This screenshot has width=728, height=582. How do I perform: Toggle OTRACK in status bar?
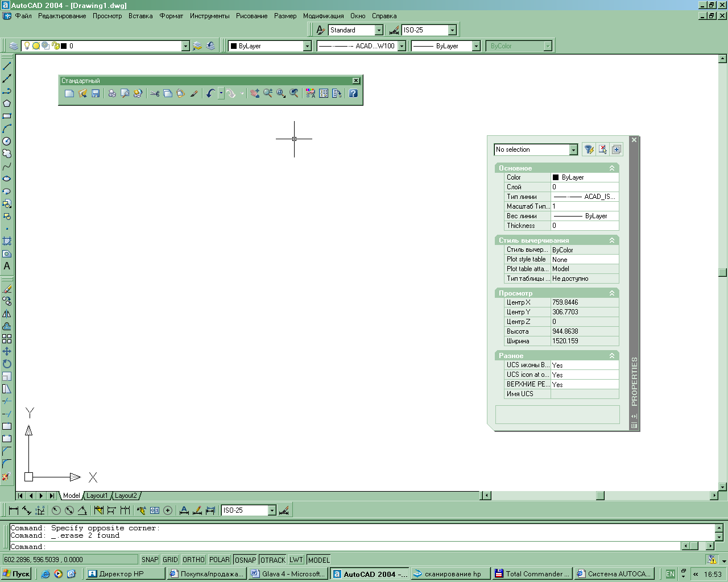point(273,560)
